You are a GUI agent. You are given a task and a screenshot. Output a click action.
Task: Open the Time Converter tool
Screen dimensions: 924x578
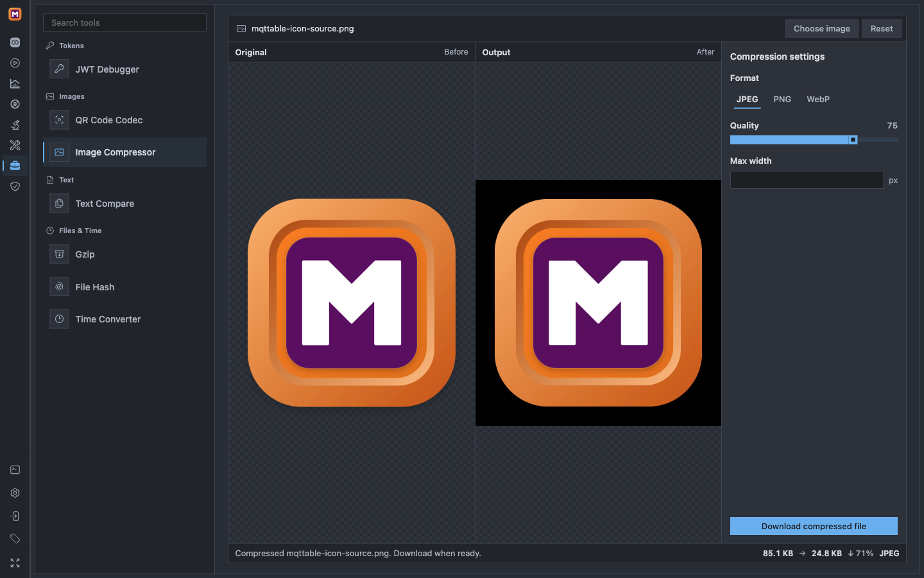point(124,319)
